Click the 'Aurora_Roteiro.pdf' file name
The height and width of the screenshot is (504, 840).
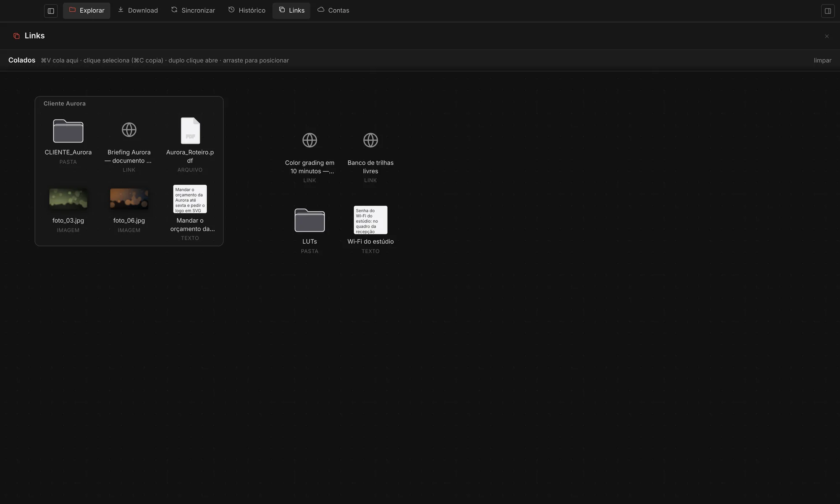pos(190,157)
